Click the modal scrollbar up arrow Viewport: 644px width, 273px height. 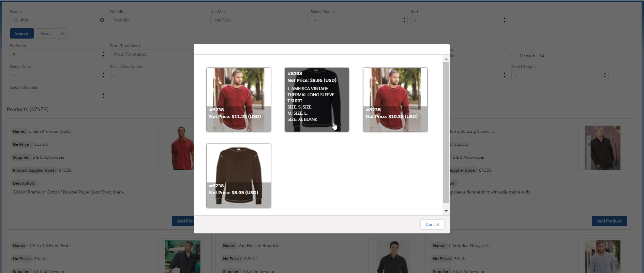(446, 59)
